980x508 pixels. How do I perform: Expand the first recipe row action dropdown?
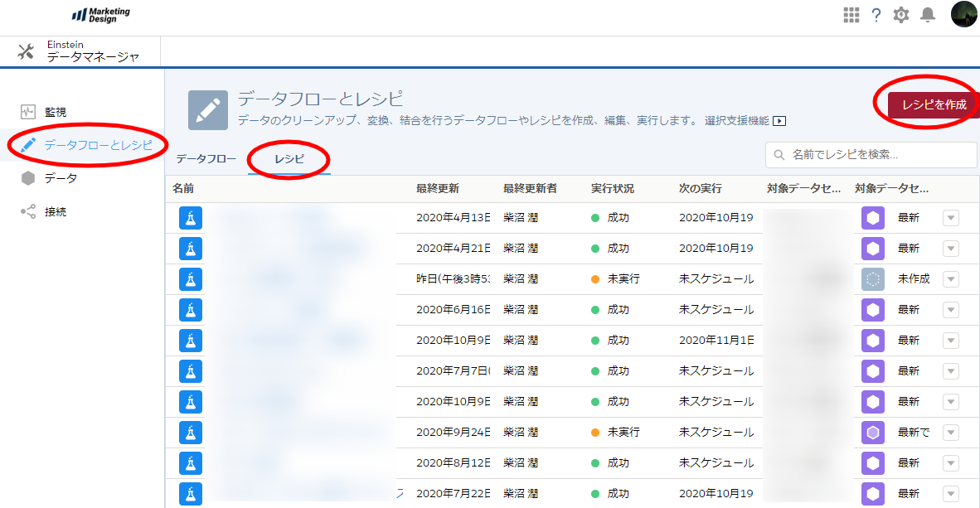coord(951,218)
